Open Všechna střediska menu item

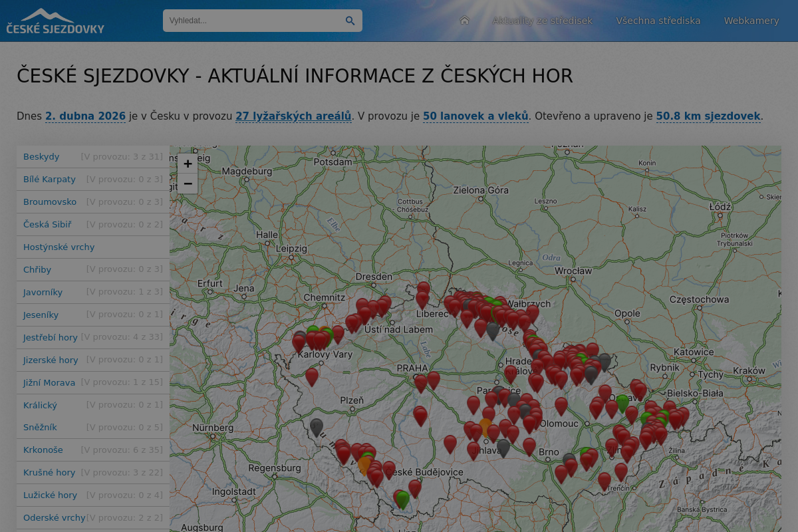(658, 21)
